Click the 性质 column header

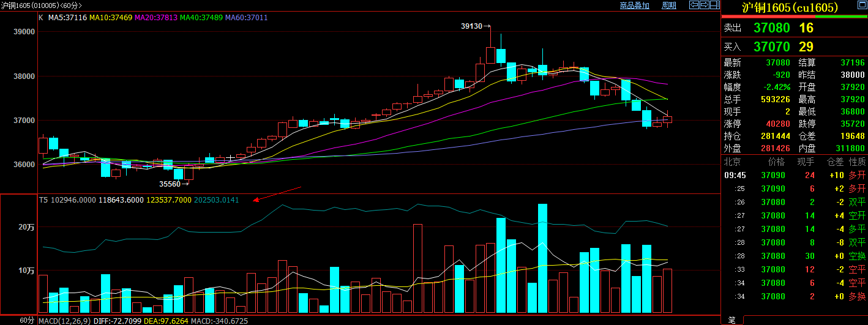coord(856,162)
